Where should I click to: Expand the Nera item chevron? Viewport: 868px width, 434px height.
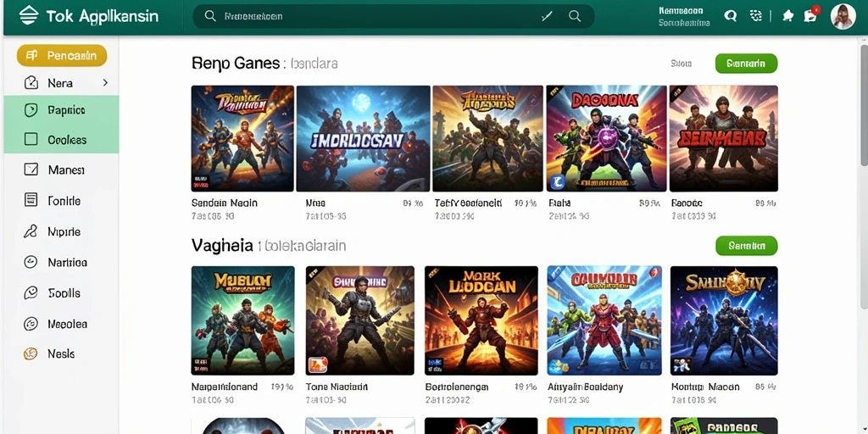(105, 83)
